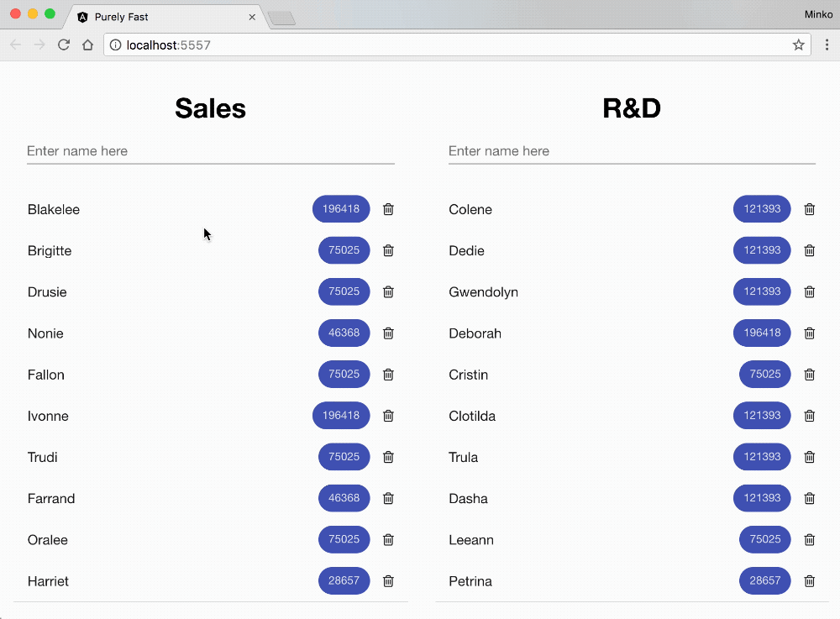This screenshot has width=840, height=619.
Task: Click the Minko profile button
Action: coord(818,14)
